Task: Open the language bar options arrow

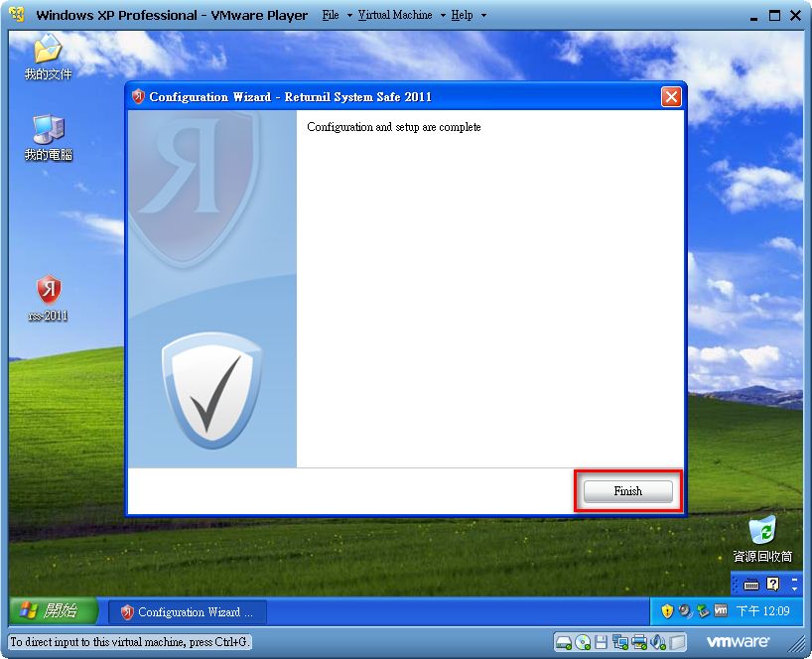Action: (x=795, y=590)
